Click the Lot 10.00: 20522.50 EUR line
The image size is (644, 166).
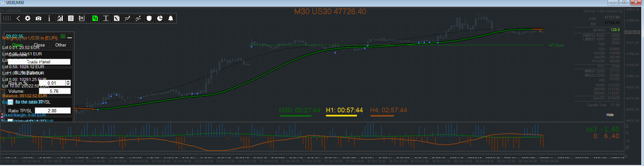[26, 86]
